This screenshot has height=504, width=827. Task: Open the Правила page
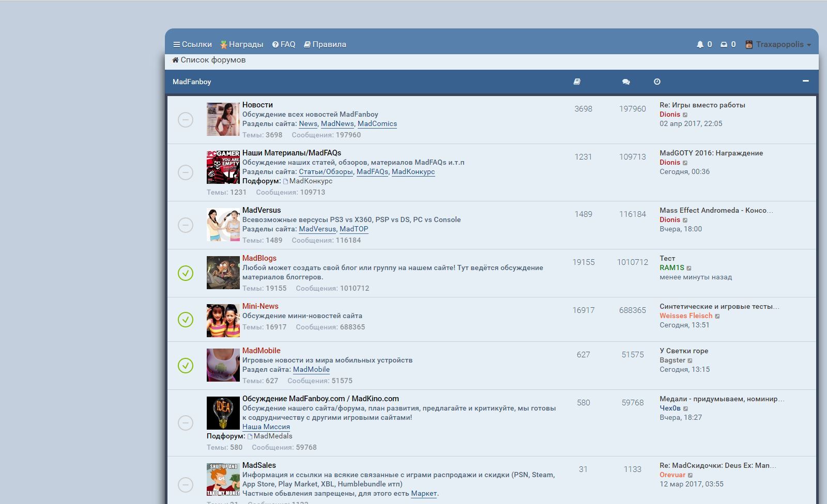[325, 44]
